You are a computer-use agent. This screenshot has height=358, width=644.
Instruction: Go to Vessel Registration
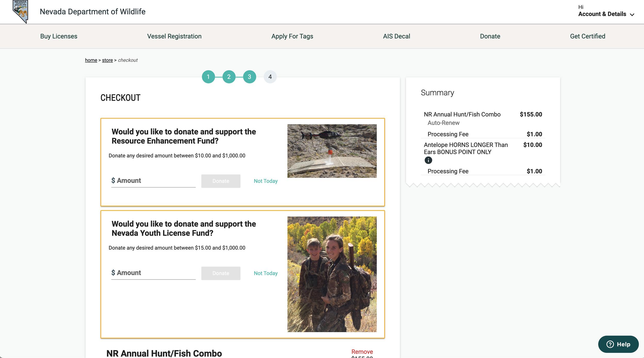tap(174, 36)
